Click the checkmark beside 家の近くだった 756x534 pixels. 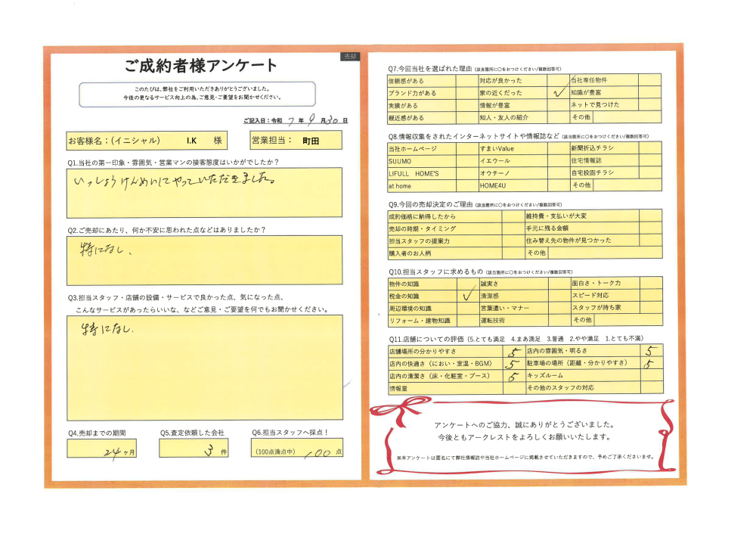(558, 93)
